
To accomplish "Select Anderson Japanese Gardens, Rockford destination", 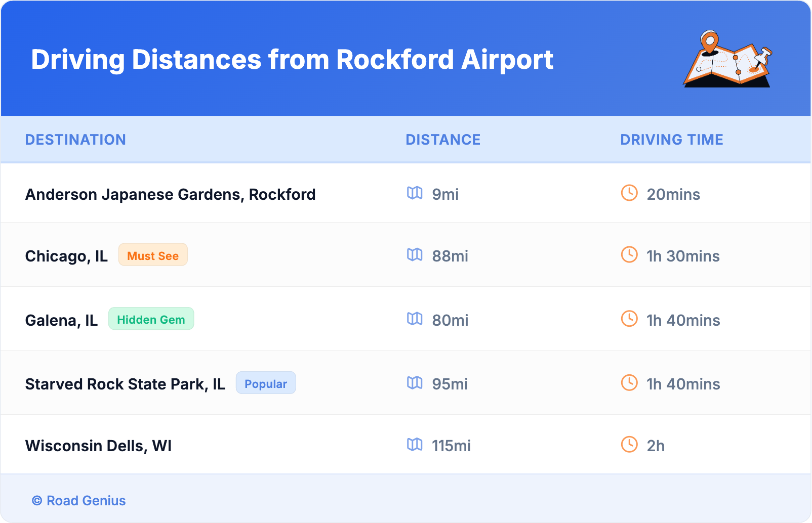I will [170, 195].
